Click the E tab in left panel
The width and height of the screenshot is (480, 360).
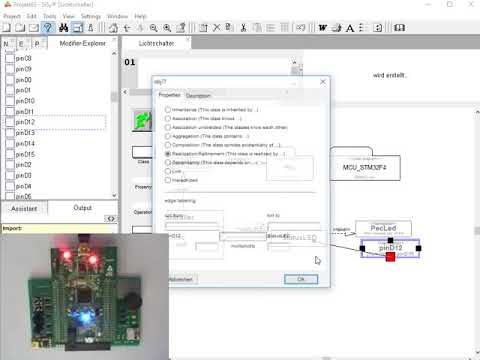click(22, 44)
